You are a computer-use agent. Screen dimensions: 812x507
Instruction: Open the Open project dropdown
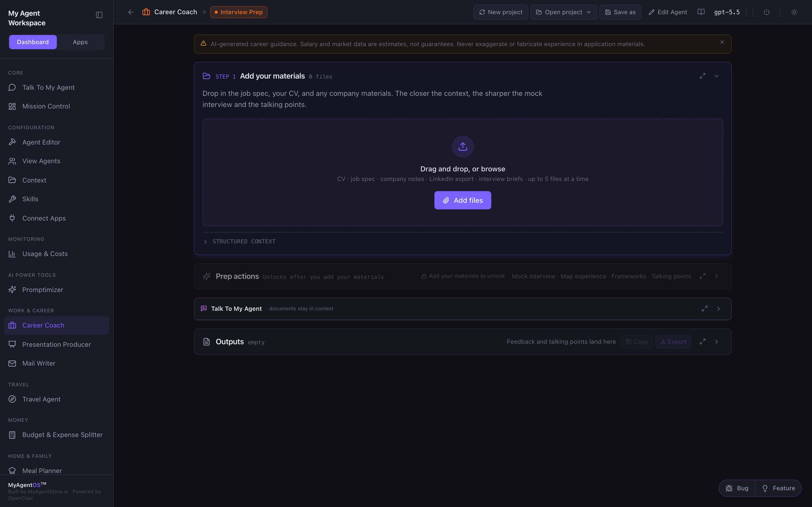[563, 12]
